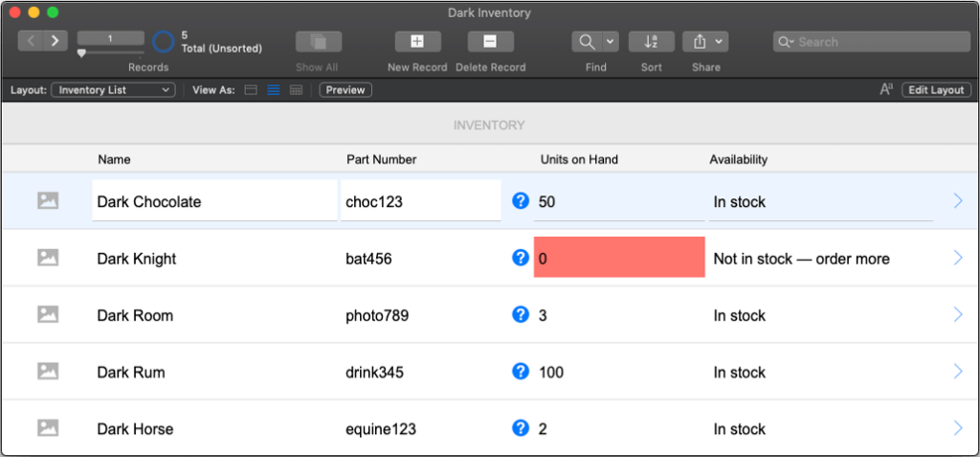Open details arrow for Dark Horse row
The height and width of the screenshot is (457, 980).
957,428
